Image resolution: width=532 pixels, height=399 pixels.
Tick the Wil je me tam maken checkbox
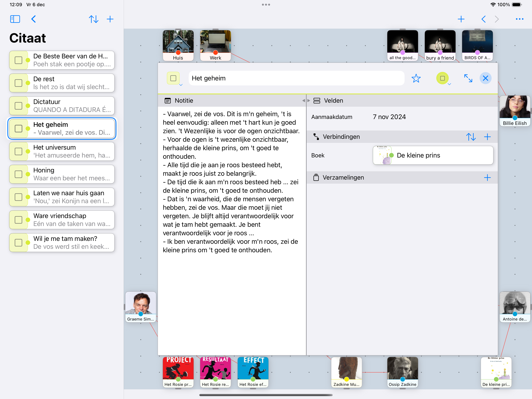[x=19, y=243]
